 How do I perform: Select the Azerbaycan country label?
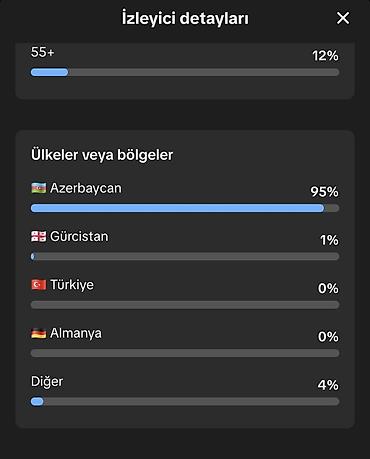(86, 188)
